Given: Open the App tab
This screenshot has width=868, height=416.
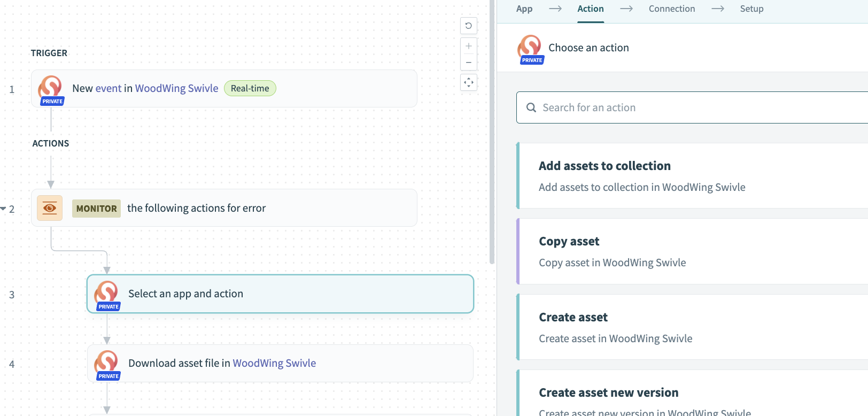Looking at the screenshot, I should (x=524, y=9).
